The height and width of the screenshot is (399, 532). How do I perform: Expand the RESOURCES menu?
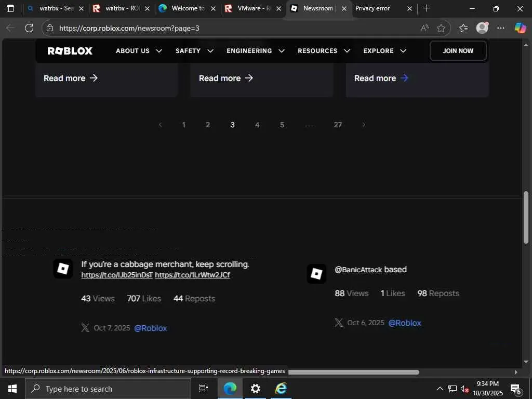pyautogui.click(x=324, y=51)
